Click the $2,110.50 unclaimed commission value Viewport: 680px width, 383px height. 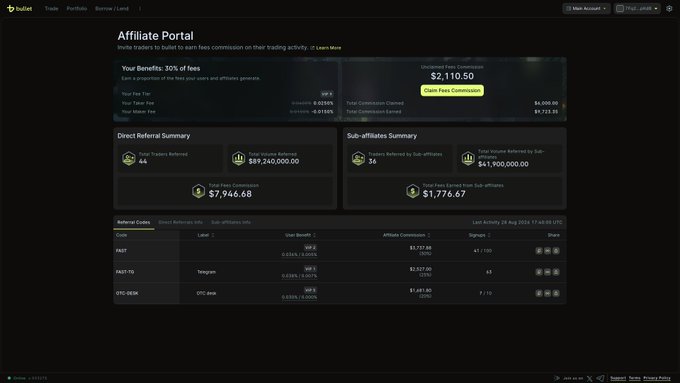(452, 76)
